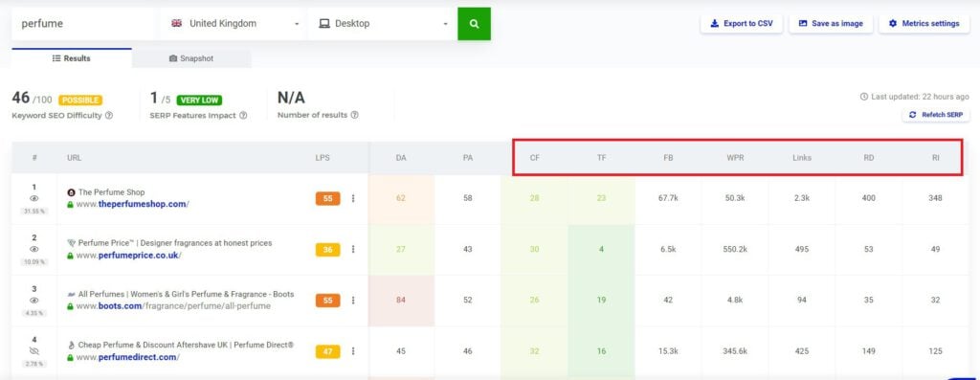The width and height of the screenshot is (980, 380).
Task: Open the Desktop device dropdown
Action: coord(382,24)
